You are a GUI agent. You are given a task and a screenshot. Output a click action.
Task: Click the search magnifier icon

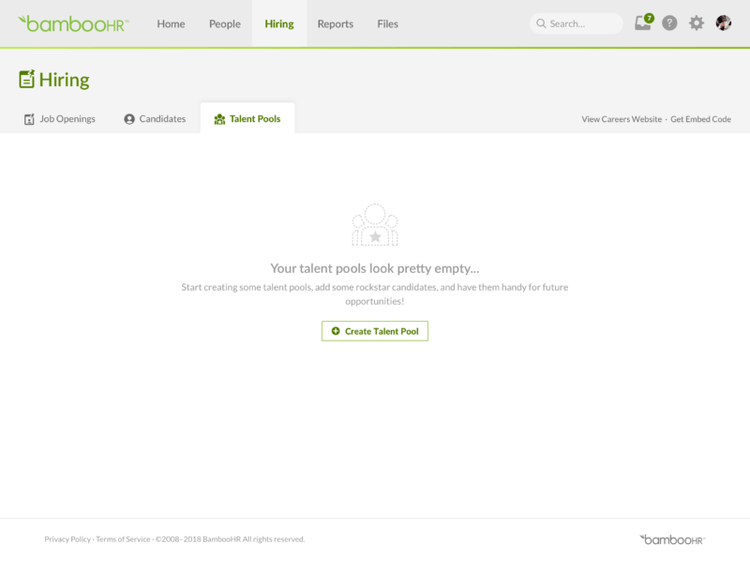[541, 23]
